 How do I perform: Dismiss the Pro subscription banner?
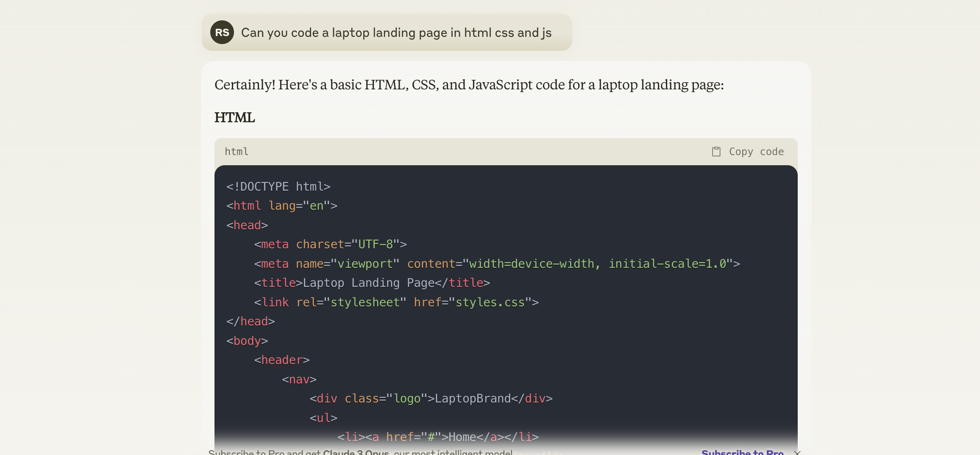click(797, 452)
